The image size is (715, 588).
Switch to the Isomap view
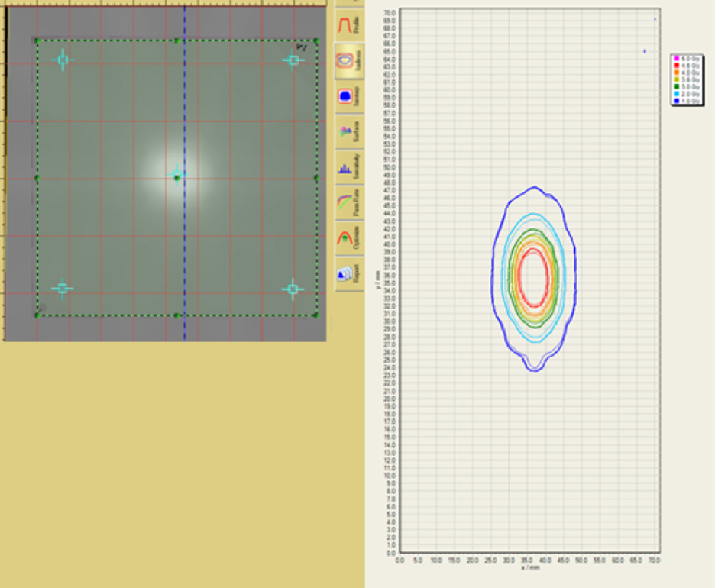(349, 96)
